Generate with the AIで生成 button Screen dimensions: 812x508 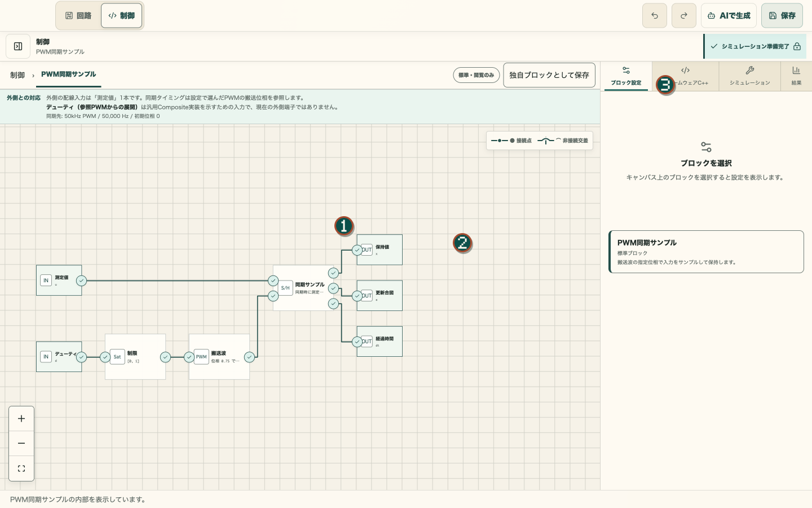729,16
